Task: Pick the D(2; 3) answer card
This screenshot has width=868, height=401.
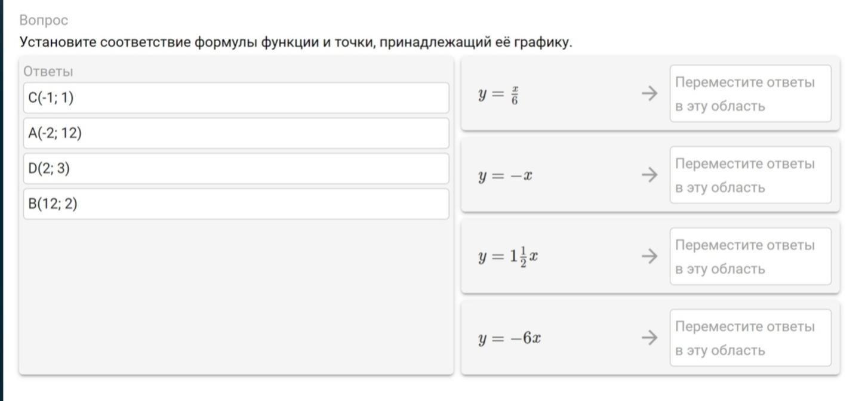Action: point(236,169)
